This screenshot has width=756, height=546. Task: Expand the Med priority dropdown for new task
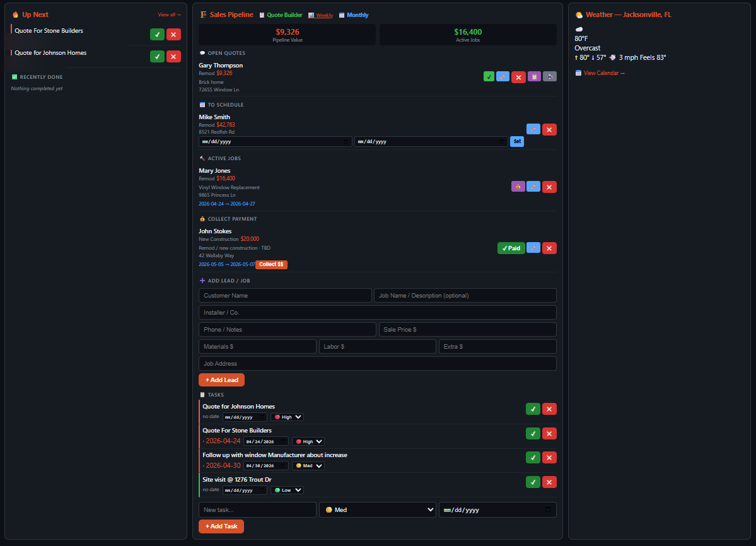[x=377, y=509]
